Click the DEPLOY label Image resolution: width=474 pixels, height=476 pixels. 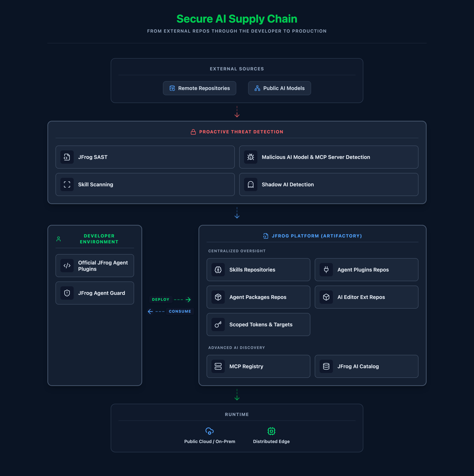point(161,300)
